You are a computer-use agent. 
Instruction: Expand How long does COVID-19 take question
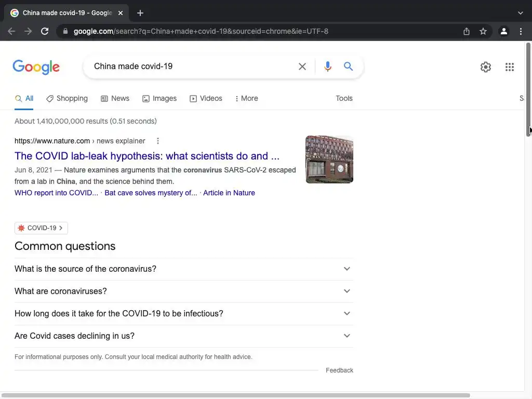184,313
